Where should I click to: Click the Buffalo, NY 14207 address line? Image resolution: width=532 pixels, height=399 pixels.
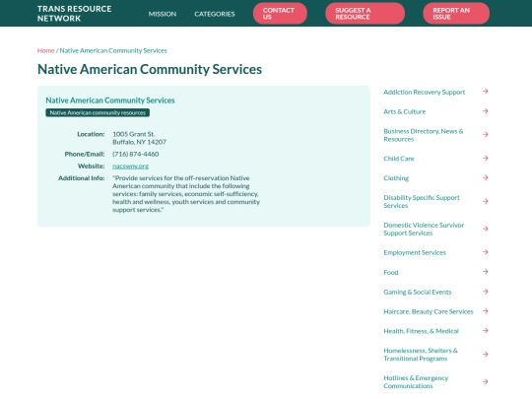coord(139,142)
